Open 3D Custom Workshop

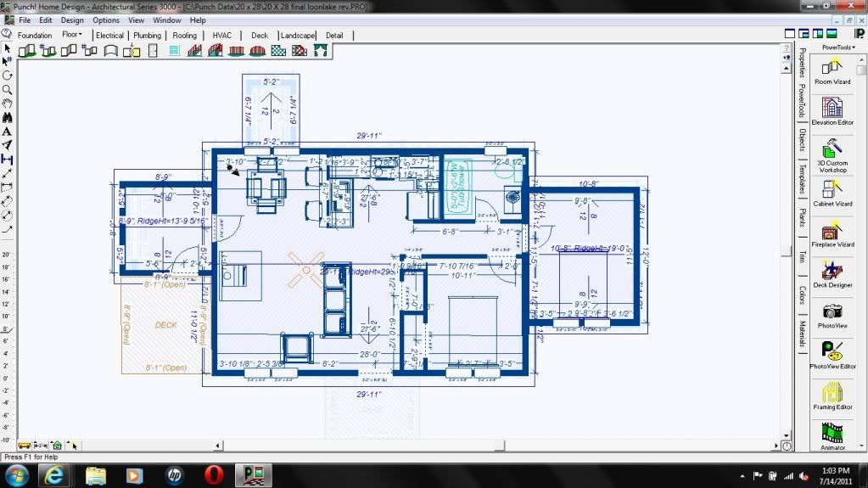click(x=832, y=155)
